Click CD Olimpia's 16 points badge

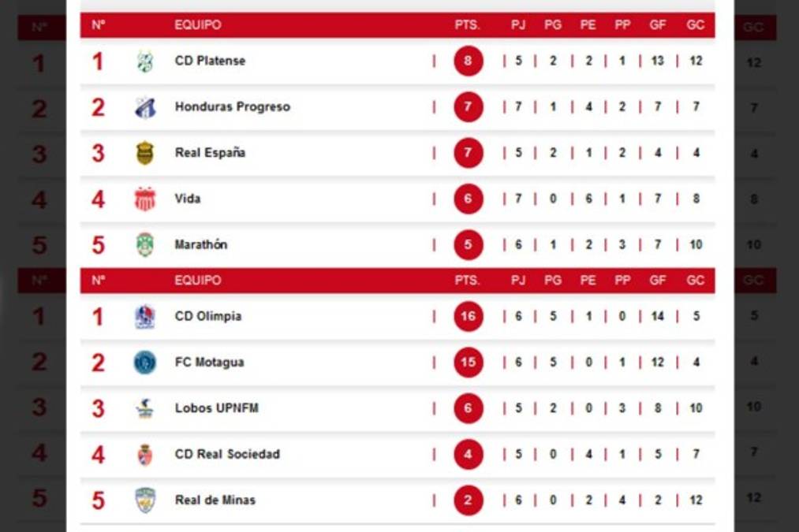[x=468, y=317]
